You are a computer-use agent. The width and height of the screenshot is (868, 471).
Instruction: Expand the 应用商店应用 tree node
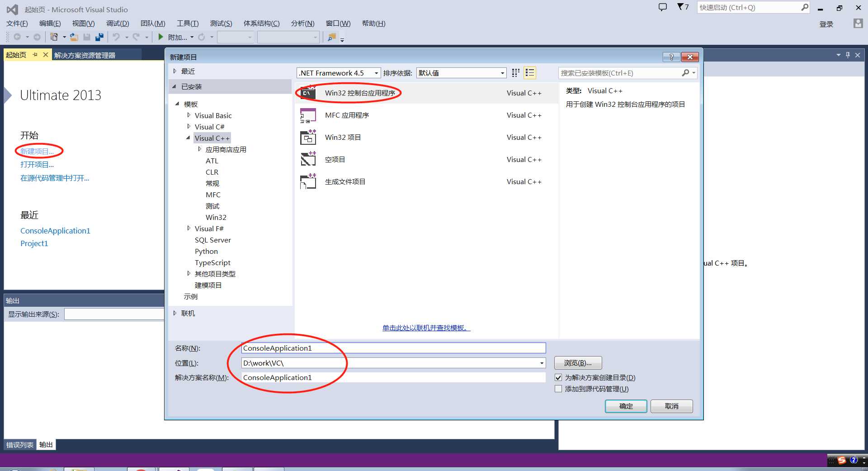click(x=199, y=149)
